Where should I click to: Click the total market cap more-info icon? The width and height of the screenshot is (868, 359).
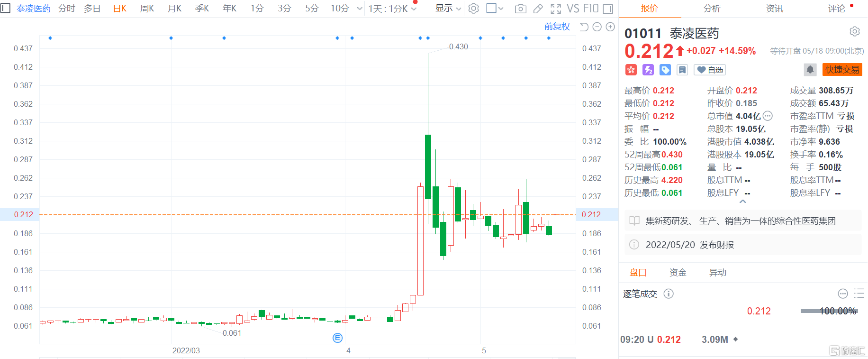tap(768, 116)
